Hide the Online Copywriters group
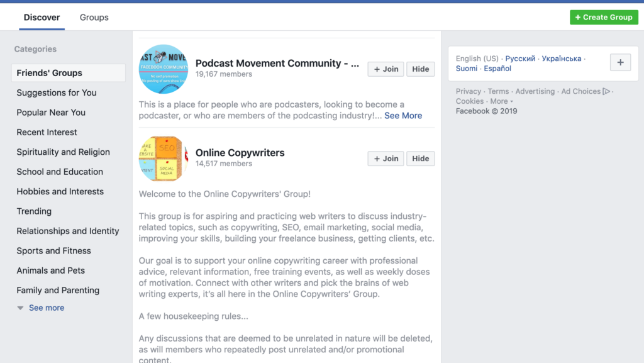644x363 pixels. pyautogui.click(x=420, y=159)
